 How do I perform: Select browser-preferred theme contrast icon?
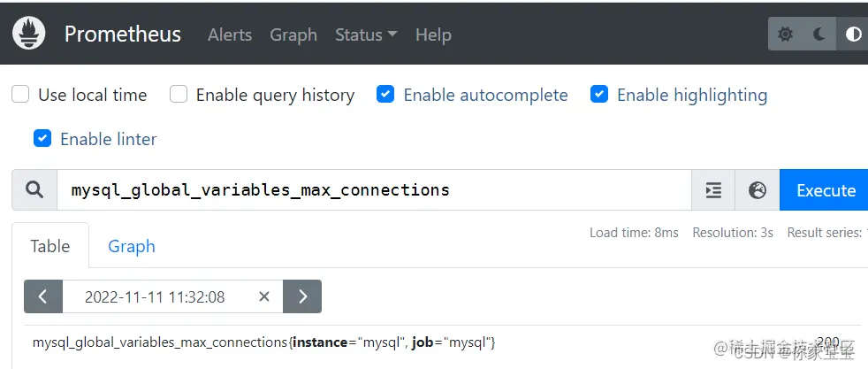click(853, 35)
